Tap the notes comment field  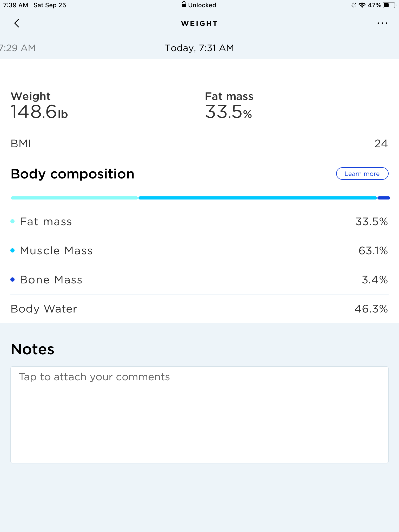pos(199,415)
